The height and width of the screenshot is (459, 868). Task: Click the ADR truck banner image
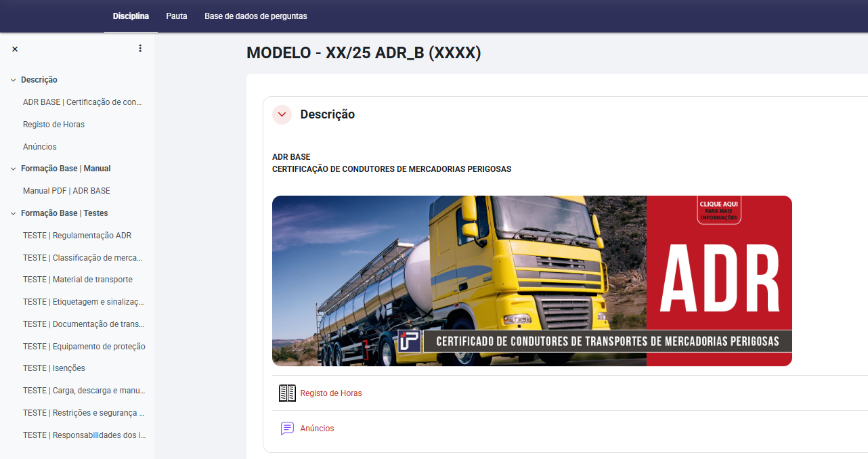pyautogui.click(x=531, y=280)
